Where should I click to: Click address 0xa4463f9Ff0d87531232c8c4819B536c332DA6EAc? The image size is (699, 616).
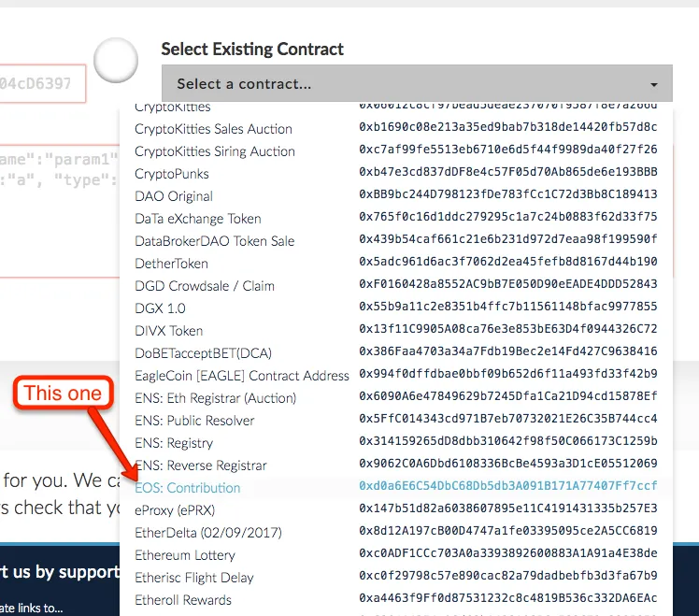coord(508,598)
